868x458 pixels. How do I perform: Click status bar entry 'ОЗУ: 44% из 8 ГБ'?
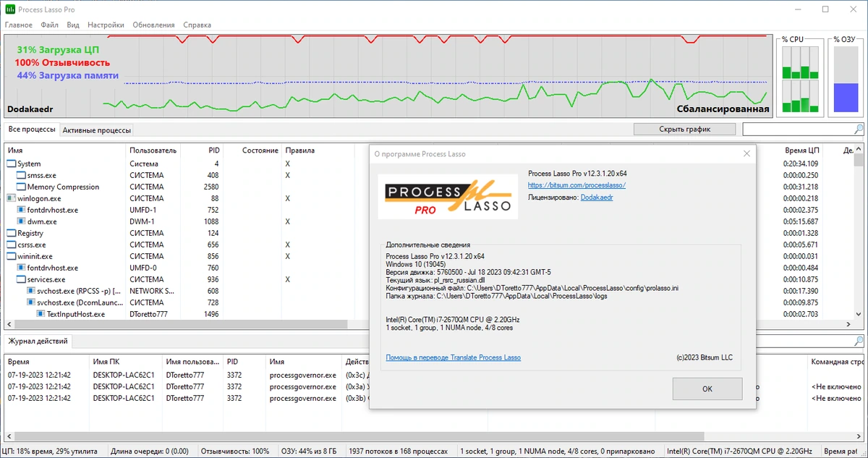click(x=309, y=451)
